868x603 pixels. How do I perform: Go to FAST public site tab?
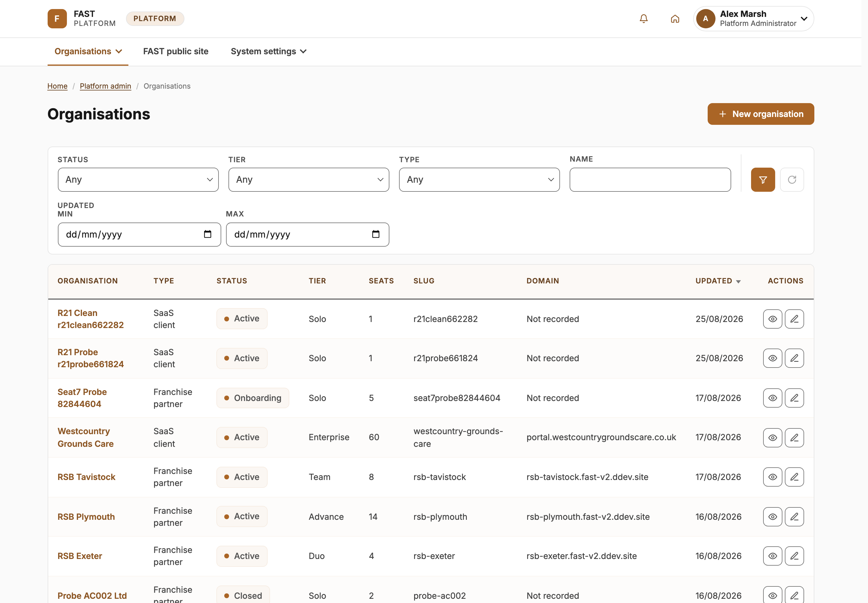(x=176, y=51)
